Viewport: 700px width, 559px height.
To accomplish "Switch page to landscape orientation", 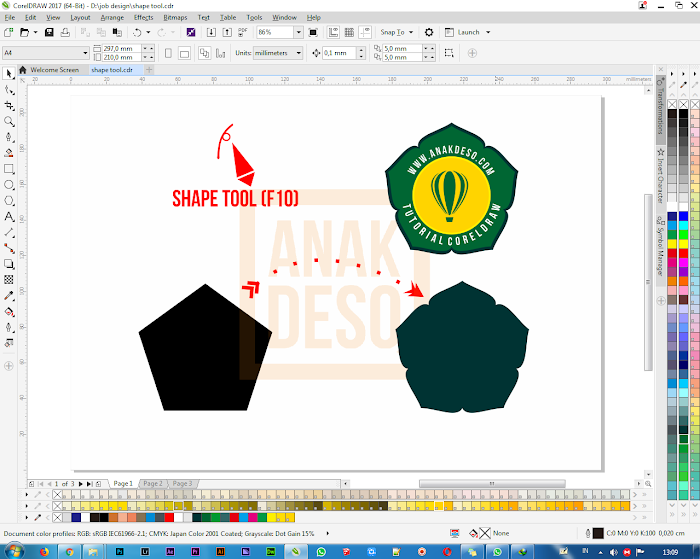I will click(x=184, y=53).
